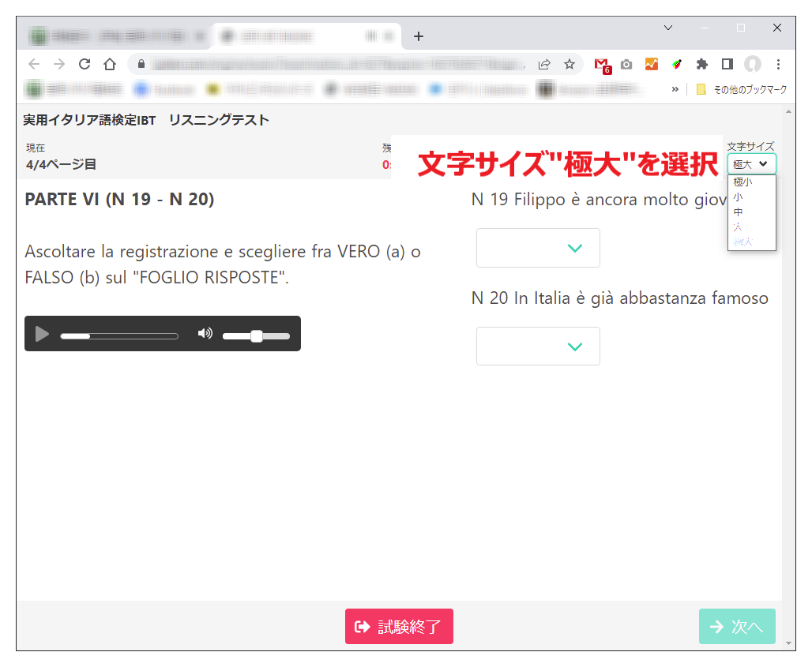812x667 pixels.
Task: Click the heading PARTE VI (N 19 - N 20)
Action: 119,199
